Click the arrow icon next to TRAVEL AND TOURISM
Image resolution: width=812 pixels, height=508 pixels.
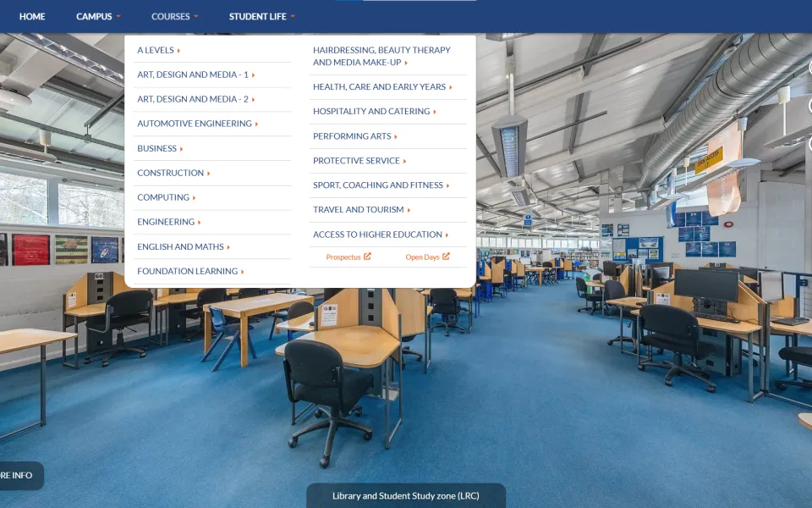(x=409, y=210)
